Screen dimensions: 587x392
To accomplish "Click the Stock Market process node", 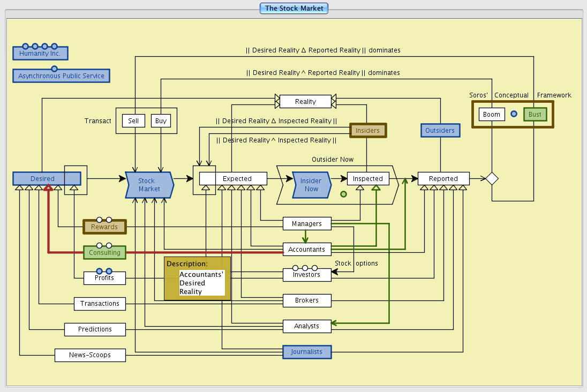I will pos(149,185).
